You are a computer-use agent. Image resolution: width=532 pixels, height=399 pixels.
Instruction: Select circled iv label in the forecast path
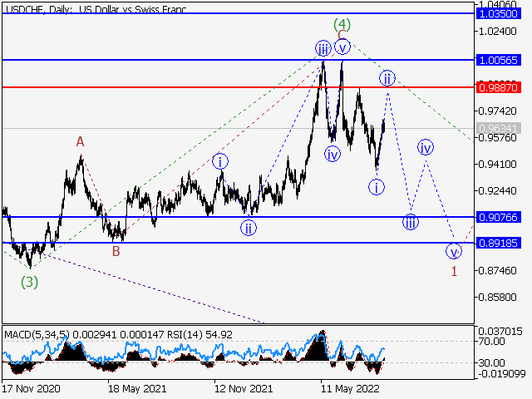click(x=426, y=147)
